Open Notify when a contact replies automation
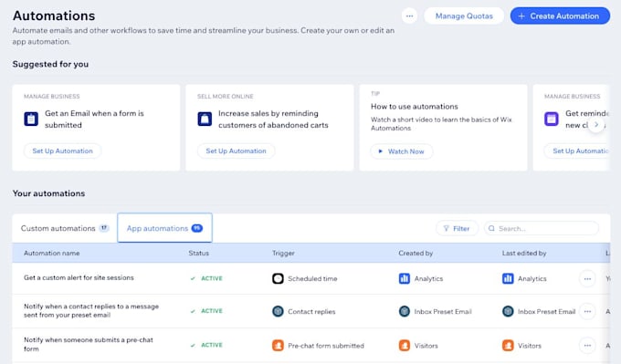Image resolution: width=621 pixels, height=364 pixels. pos(91,310)
